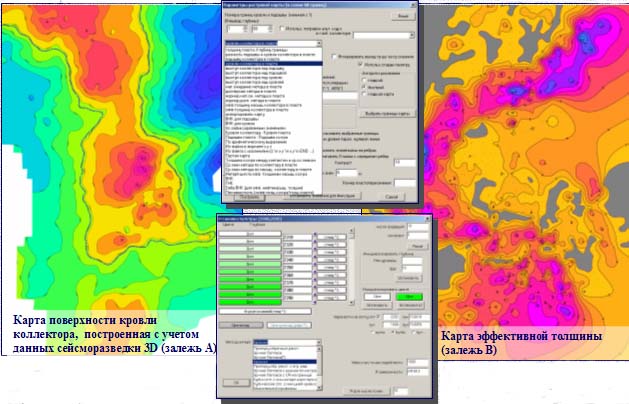
Task: Click the spinner arrows of the second number field
Action: point(270,29)
